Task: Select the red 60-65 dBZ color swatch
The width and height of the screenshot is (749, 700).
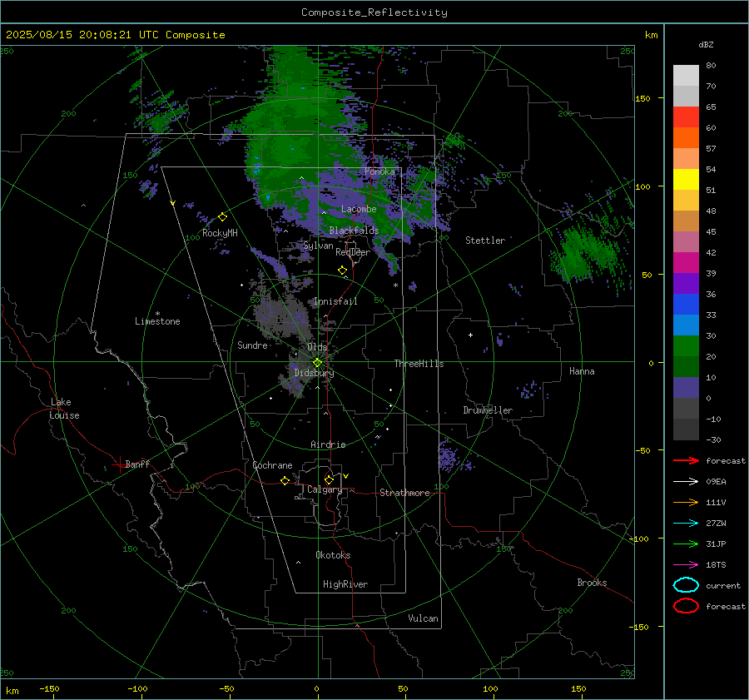Action: 686,117
